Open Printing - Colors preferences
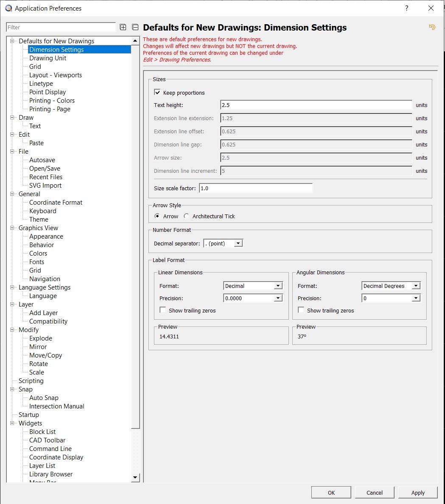 coord(52,101)
